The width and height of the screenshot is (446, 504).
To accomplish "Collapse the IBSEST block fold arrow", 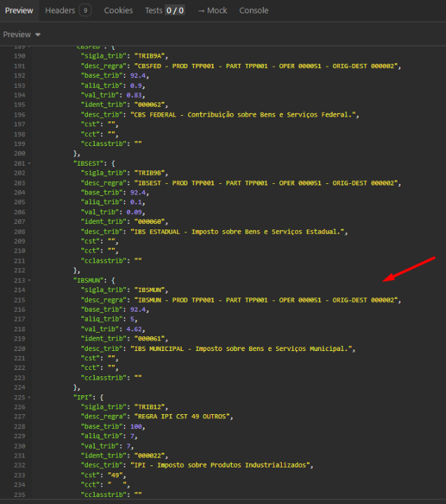I will 29,163.
